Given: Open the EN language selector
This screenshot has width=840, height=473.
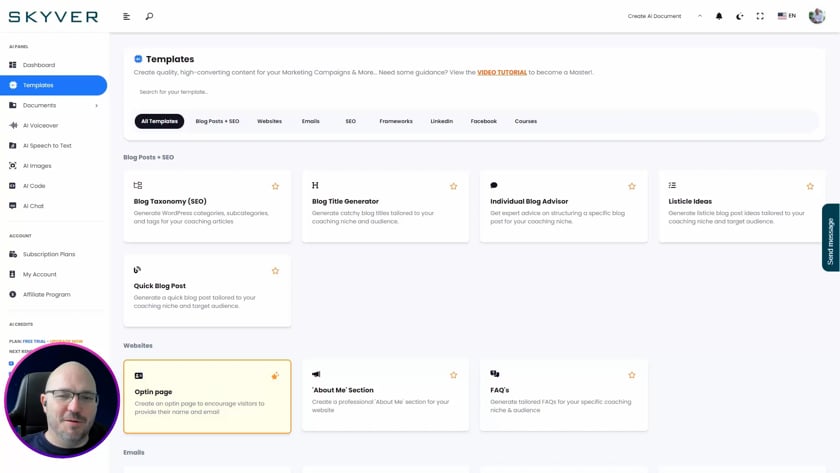Looking at the screenshot, I should [787, 16].
